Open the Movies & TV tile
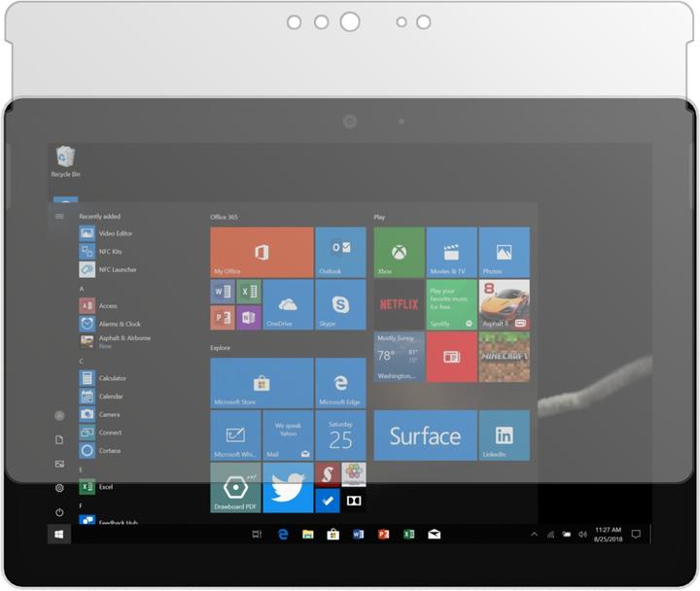 [452, 252]
